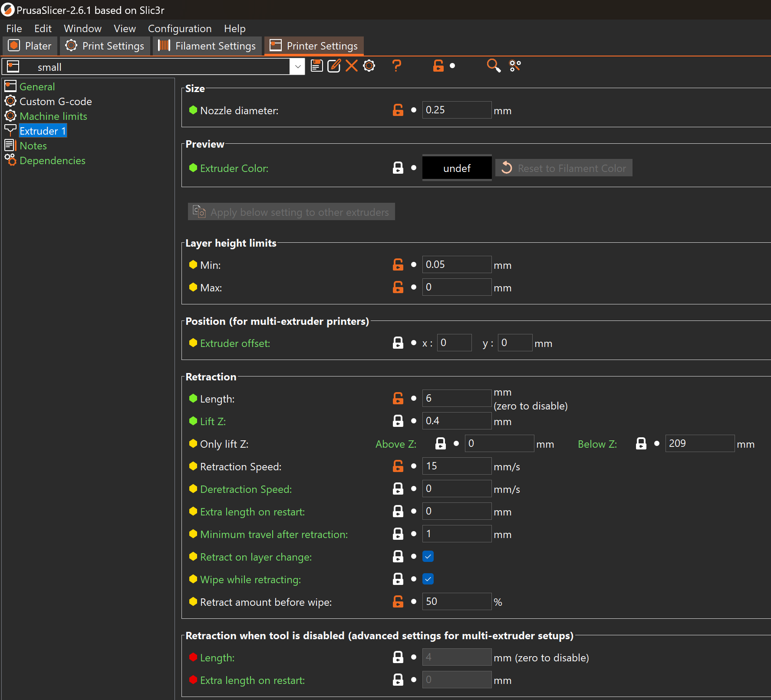Select Extruder 1 in the sidebar
The image size is (771, 700).
coord(43,131)
